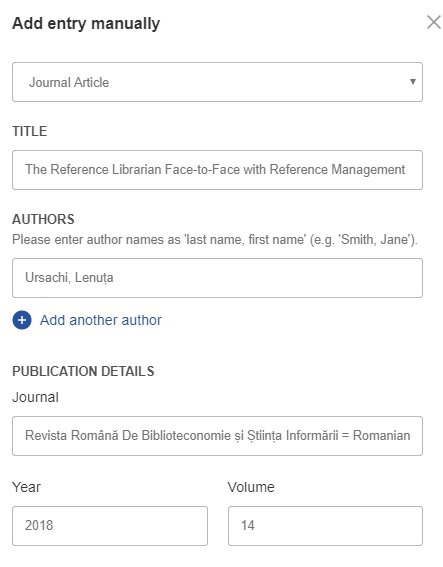
Task: Focus the Volume field showing 14
Action: pos(325,526)
